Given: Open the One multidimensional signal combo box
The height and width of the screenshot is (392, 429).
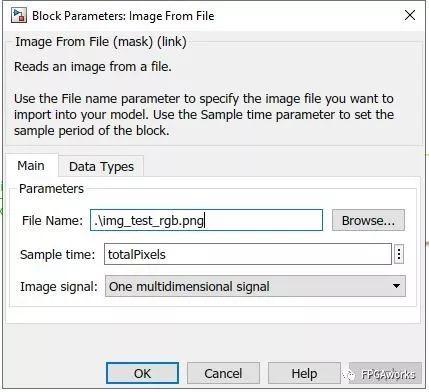Looking at the screenshot, I should tap(255, 286).
